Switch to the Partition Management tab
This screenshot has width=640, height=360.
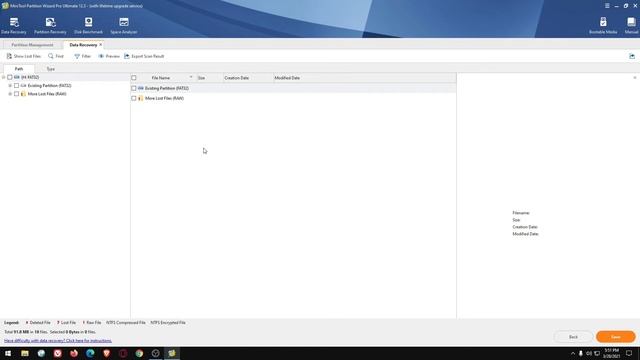coord(32,45)
